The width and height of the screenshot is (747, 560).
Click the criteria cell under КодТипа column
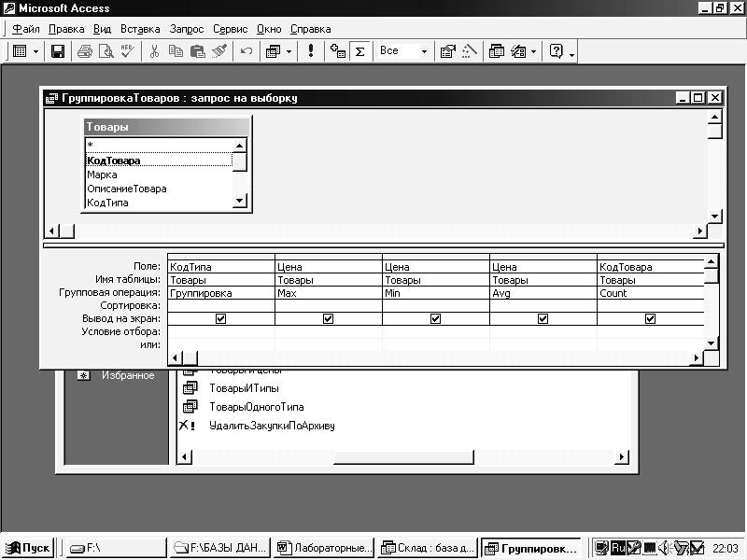pyautogui.click(x=221, y=332)
